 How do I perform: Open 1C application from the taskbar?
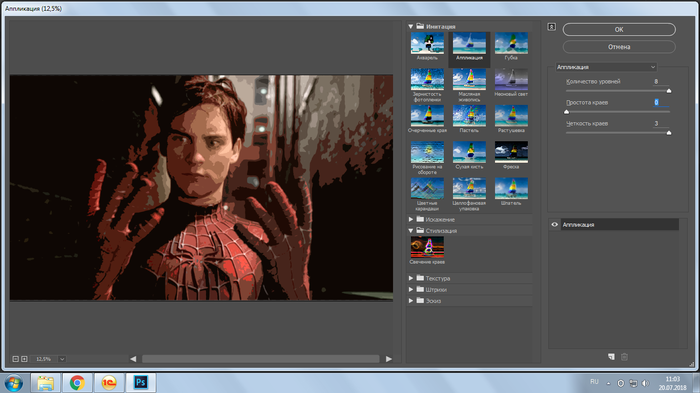(x=109, y=383)
